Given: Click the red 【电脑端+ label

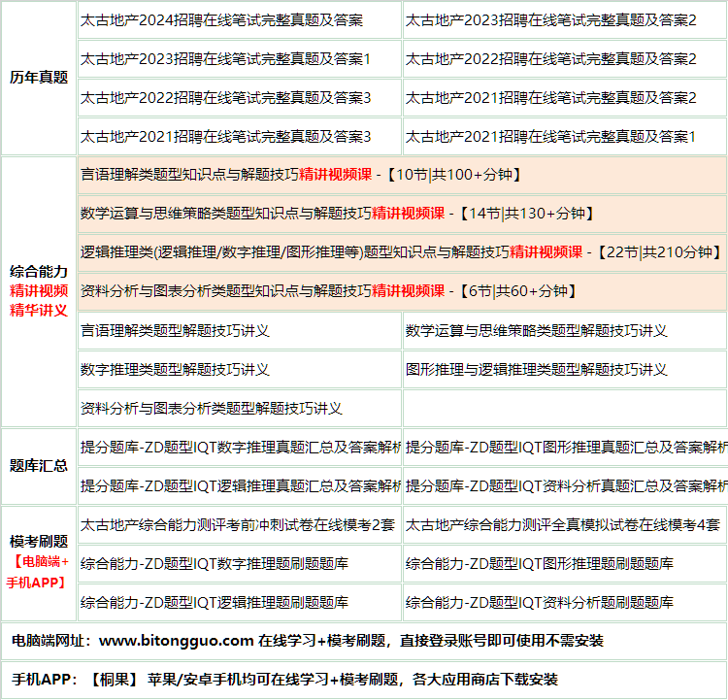Looking at the screenshot, I should 39,562.
